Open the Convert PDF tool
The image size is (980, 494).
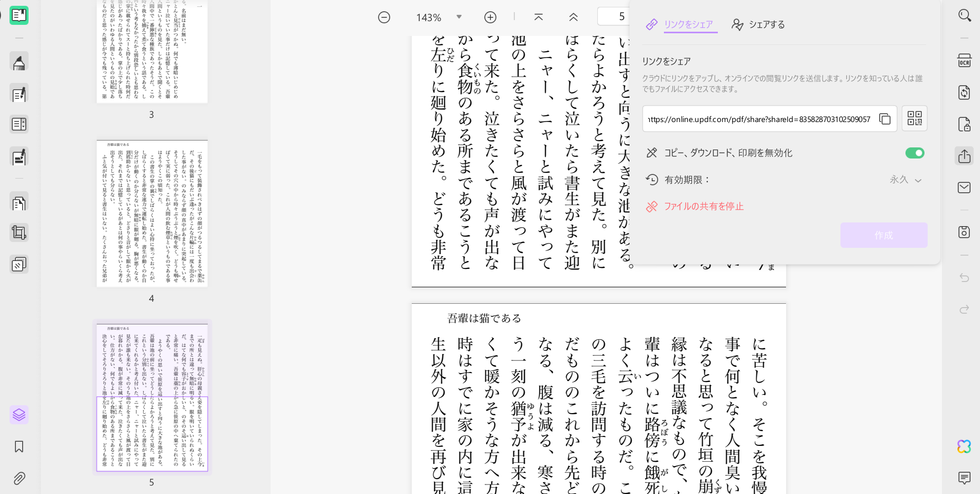(x=965, y=92)
